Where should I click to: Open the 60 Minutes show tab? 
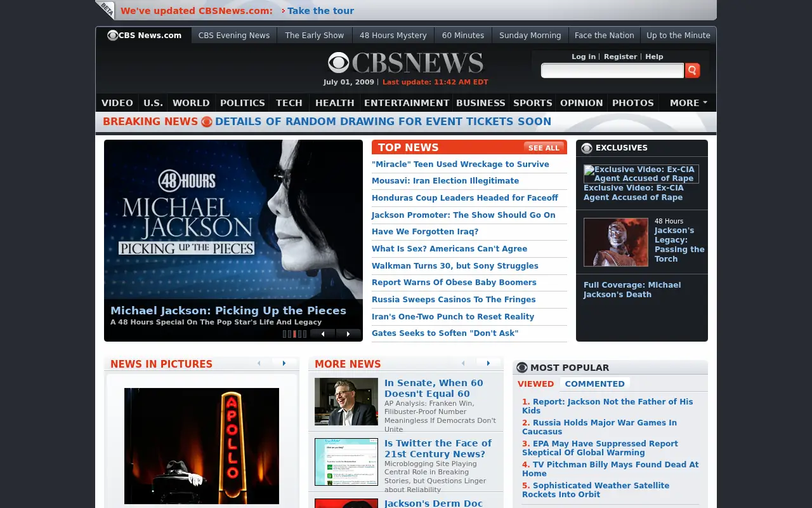tap(463, 36)
